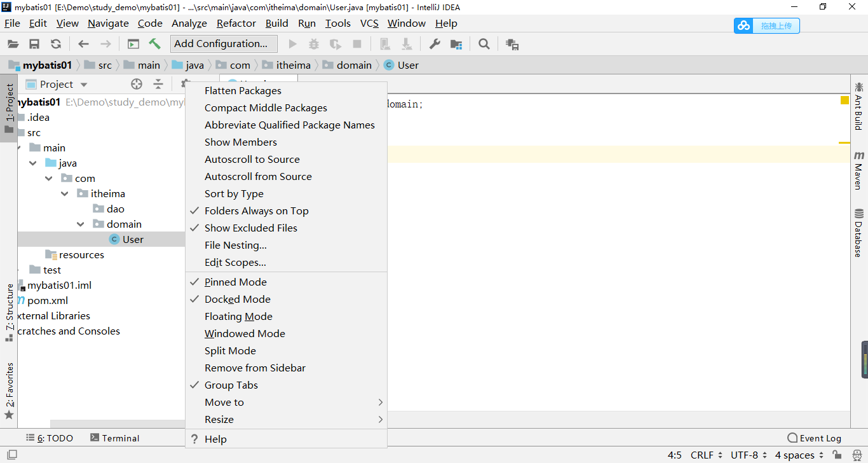868x463 pixels.
Task: Open the UTF-8 encoding dropdown
Action: [x=749, y=455]
